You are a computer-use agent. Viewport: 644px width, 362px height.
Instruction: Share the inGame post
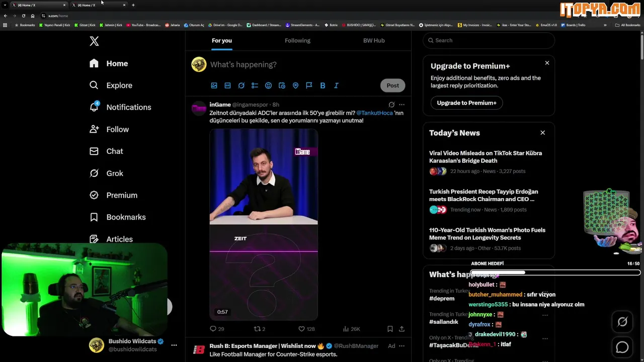coord(401,329)
